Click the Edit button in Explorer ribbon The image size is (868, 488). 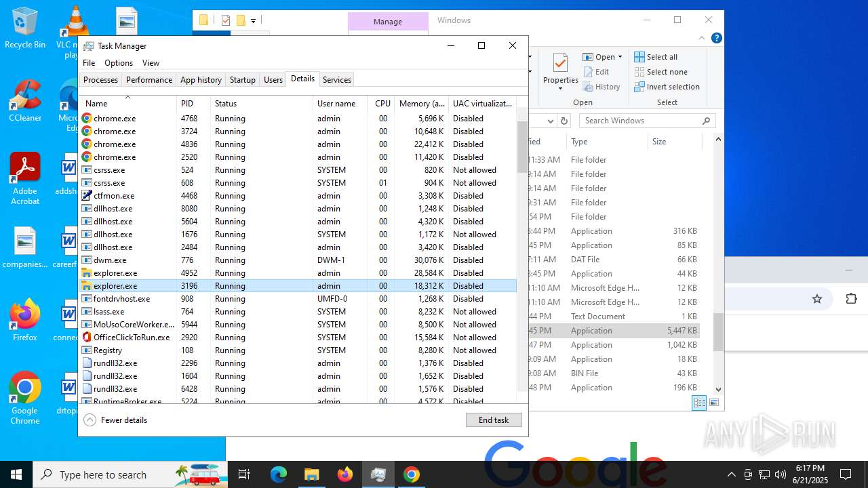tap(596, 72)
